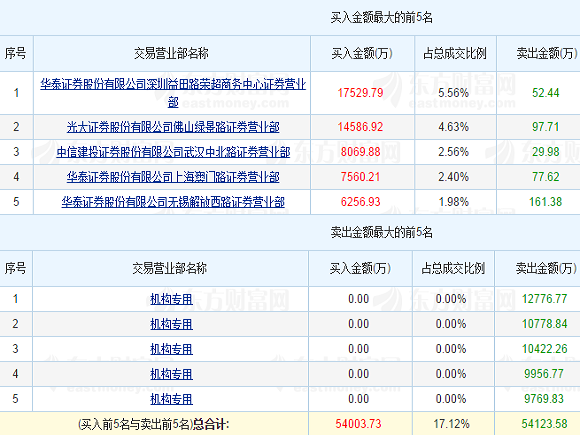Select ratio value 1.98%
Screen dimensions: 580x435
tap(453, 202)
